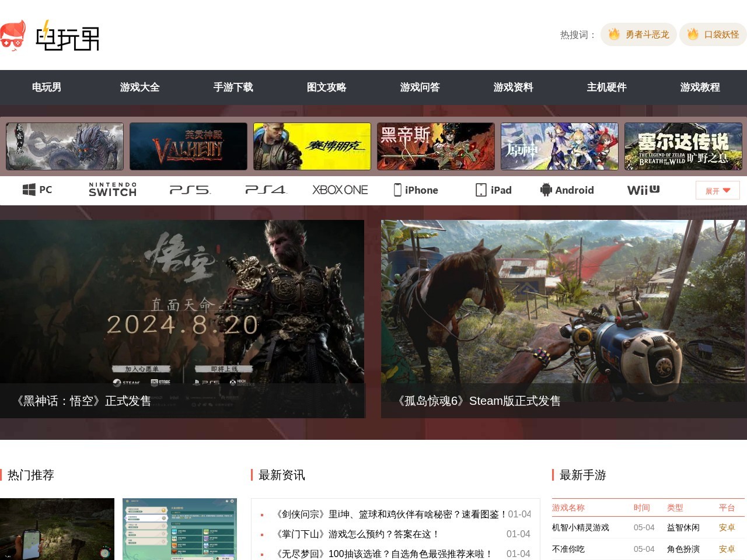
Task: Select the PC platform icon
Action: click(x=37, y=190)
